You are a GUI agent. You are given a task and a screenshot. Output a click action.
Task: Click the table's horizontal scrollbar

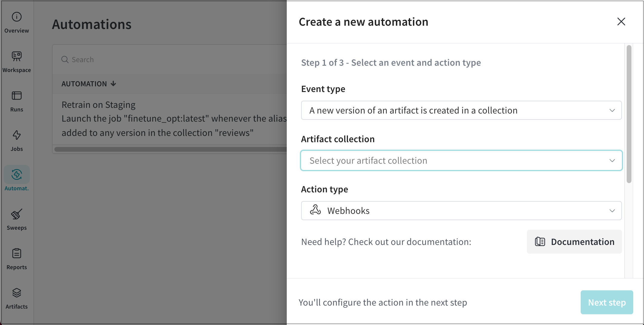tap(170, 149)
